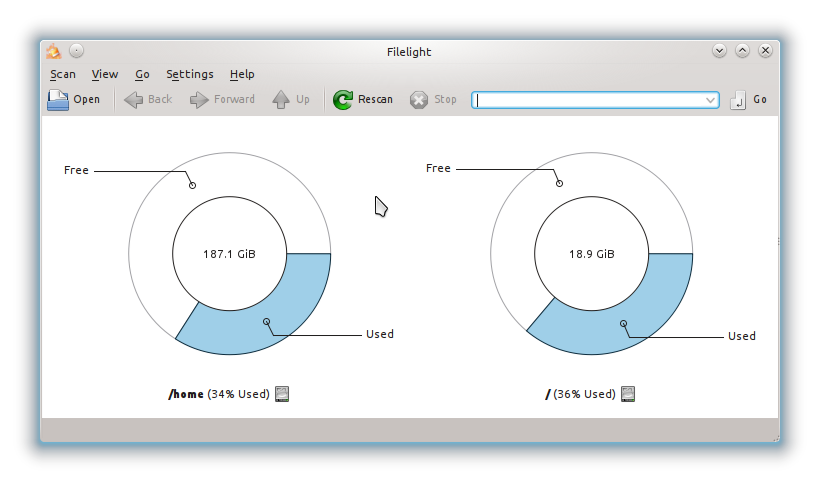Click the Open folder icon in the toolbar
This screenshot has width=820, height=482.
coord(58,99)
